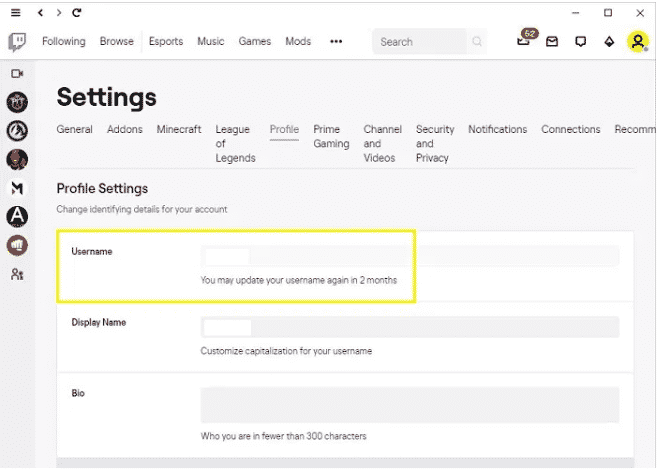Open the friends list icon in sidebar
Viewport: 658px width, 471px height.
click(17, 275)
